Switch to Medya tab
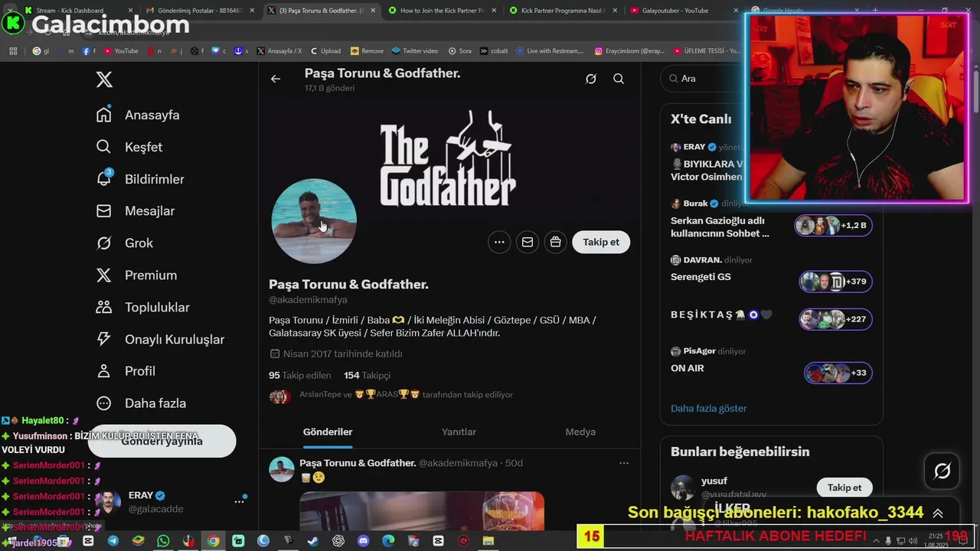Image resolution: width=980 pixels, height=551 pixels. click(x=580, y=432)
